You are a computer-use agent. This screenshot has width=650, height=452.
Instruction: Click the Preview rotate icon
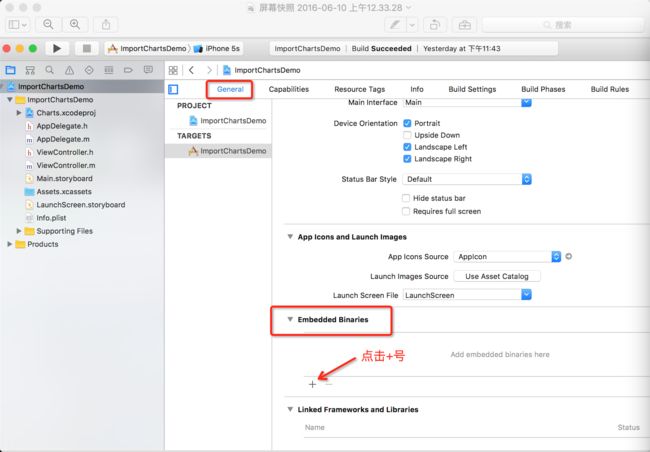pyautogui.click(x=434, y=25)
